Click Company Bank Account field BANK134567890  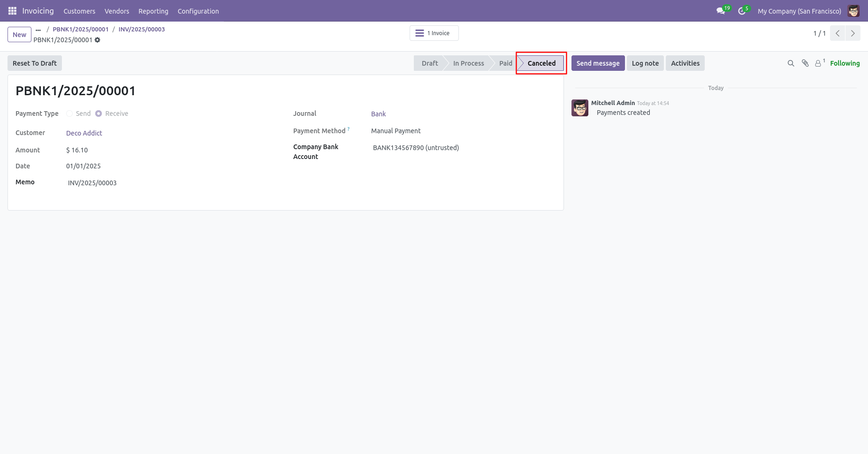tap(416, 148)
